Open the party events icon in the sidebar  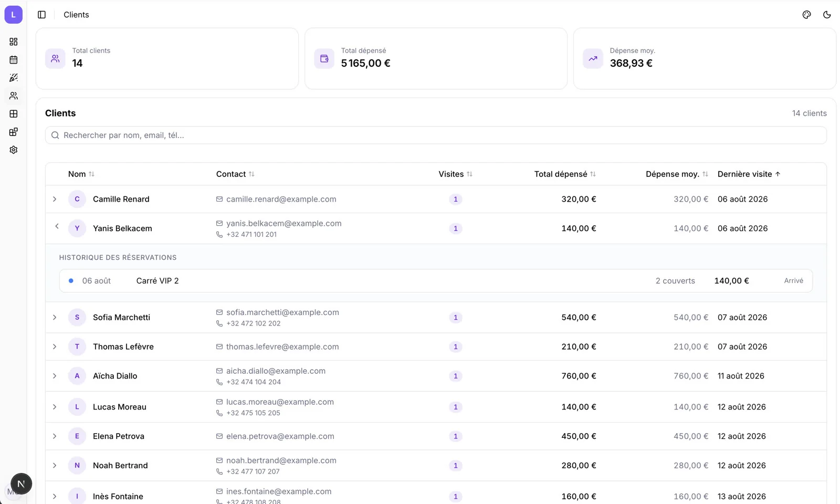tap(14, 78)
